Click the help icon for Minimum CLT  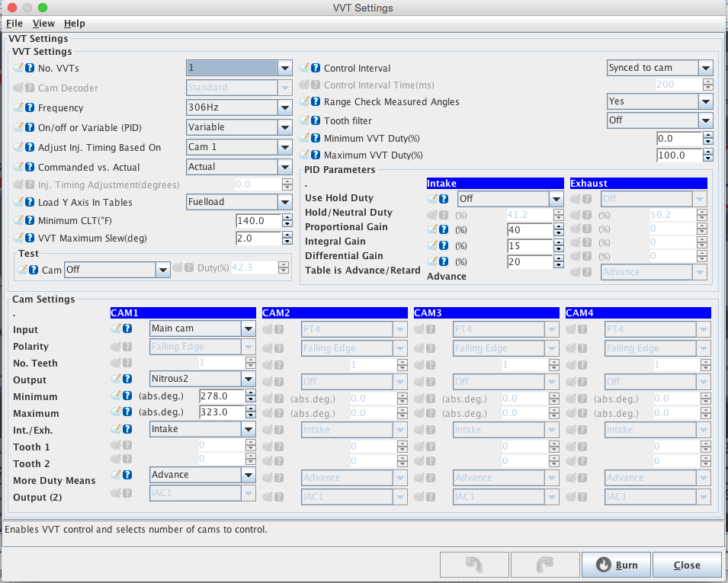[x=30, y=220]
